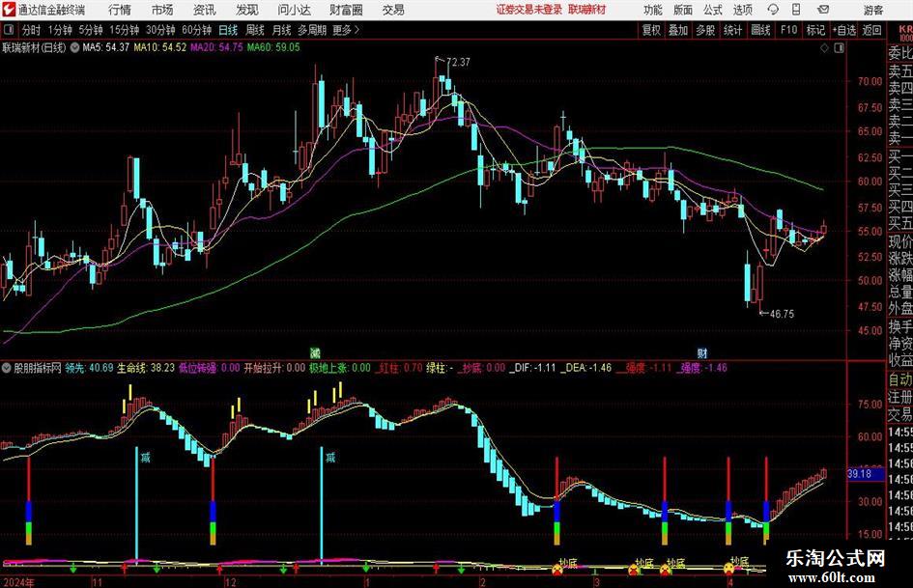Image resolution: width=913 pixels, height=588 pixels.
Task: Switch to 月线 monthly period
Action: click(x=282, y=30)
